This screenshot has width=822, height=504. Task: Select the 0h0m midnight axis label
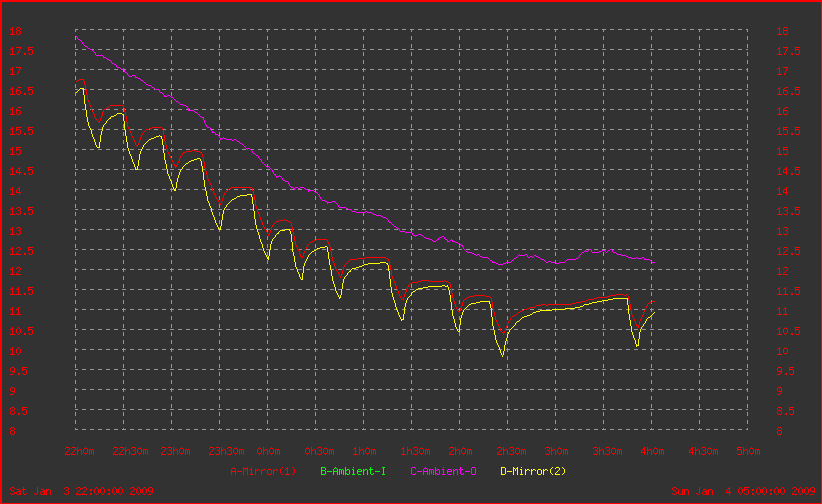[x=268, y=451]
